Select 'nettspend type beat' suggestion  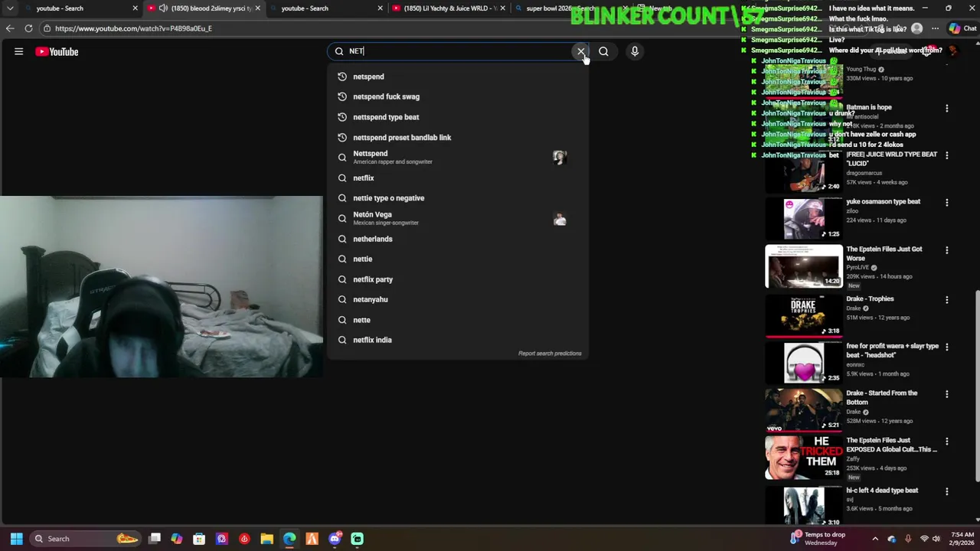tap(458, 117)
